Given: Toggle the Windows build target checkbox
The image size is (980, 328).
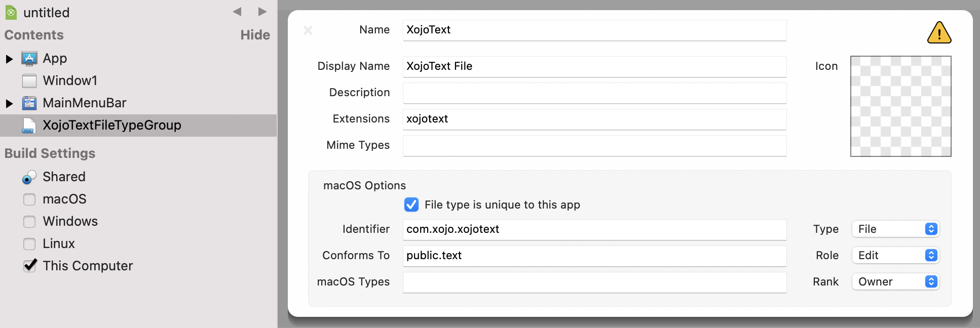Looking at the screenshot, I should coord(29,222).
